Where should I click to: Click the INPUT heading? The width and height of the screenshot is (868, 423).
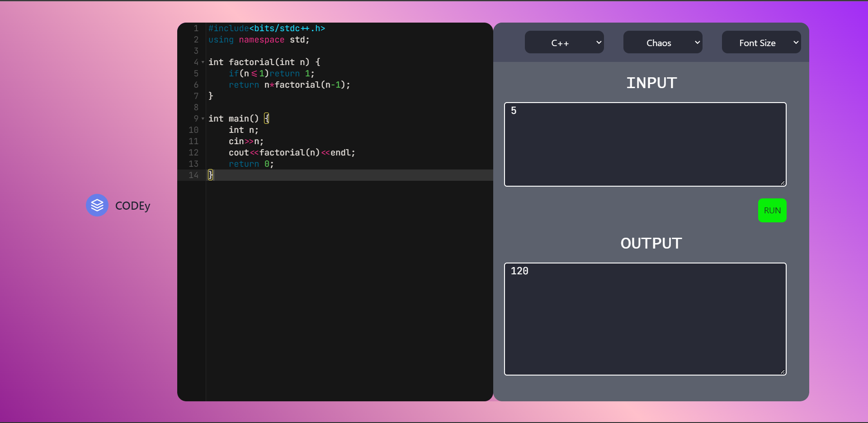point(651,83)
